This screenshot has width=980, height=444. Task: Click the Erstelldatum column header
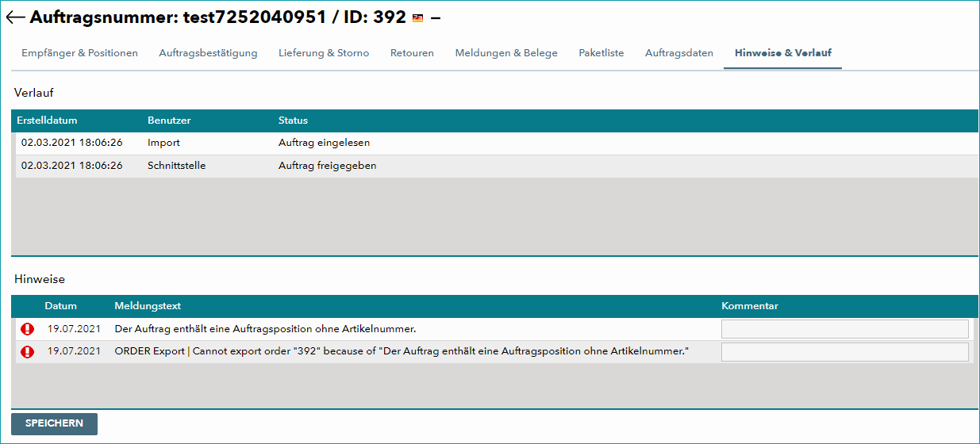[x=47, y=121]
